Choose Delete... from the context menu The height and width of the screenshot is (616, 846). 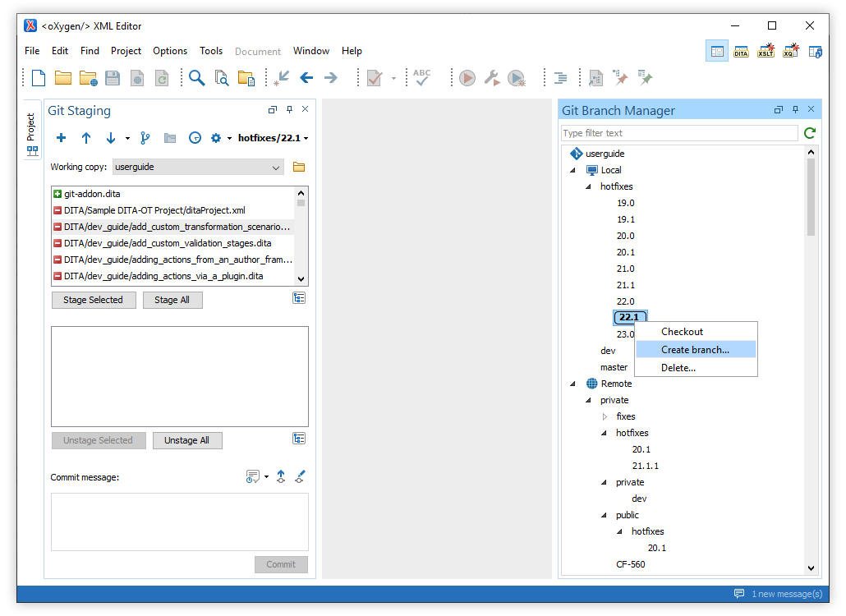click(x=696, y=368)
